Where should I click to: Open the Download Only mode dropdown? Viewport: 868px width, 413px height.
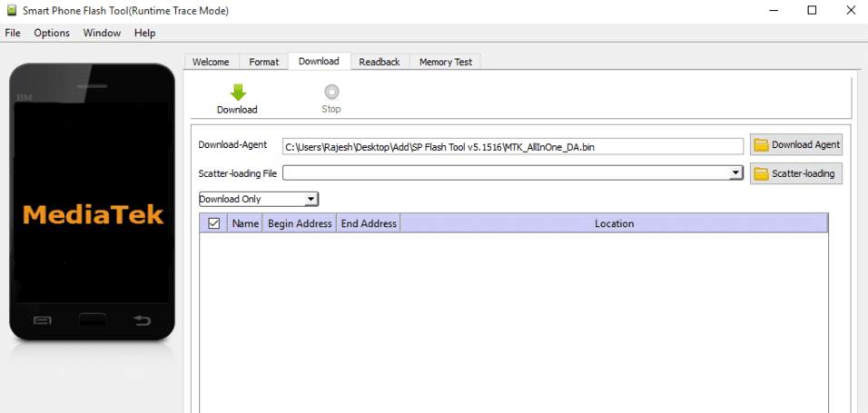point(259,199)
